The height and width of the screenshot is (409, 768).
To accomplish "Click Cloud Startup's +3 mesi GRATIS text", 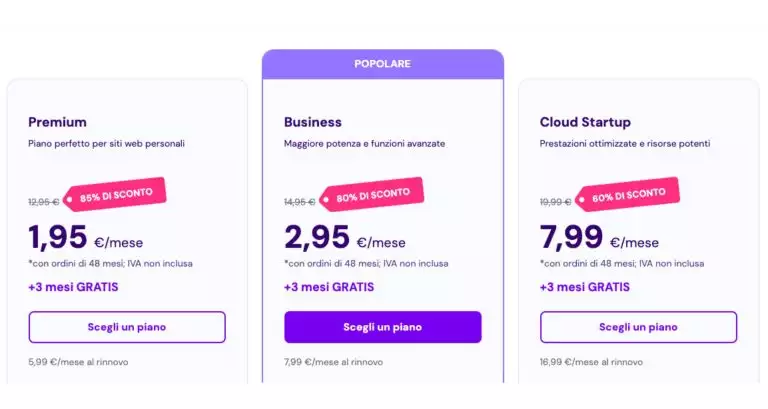I will pyautogui.click(x=585, y=287).
